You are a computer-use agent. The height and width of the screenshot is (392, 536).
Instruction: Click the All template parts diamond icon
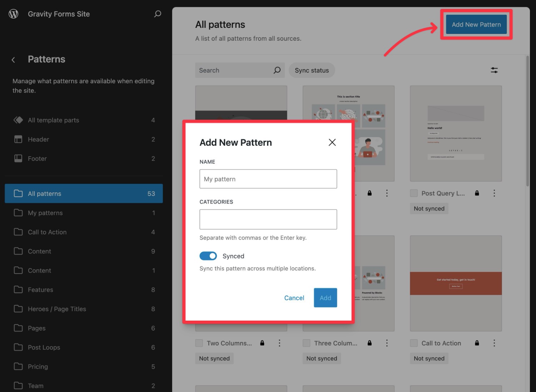click(18, 120)
